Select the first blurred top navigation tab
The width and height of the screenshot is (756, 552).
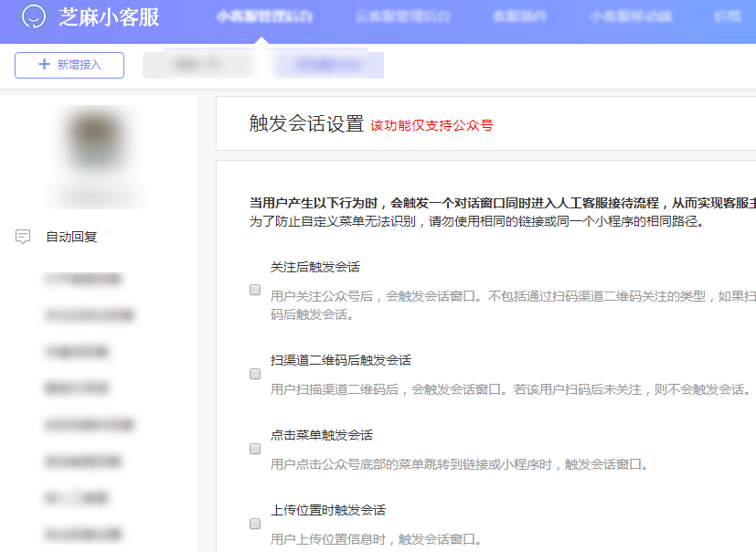(x=264, y=16)
